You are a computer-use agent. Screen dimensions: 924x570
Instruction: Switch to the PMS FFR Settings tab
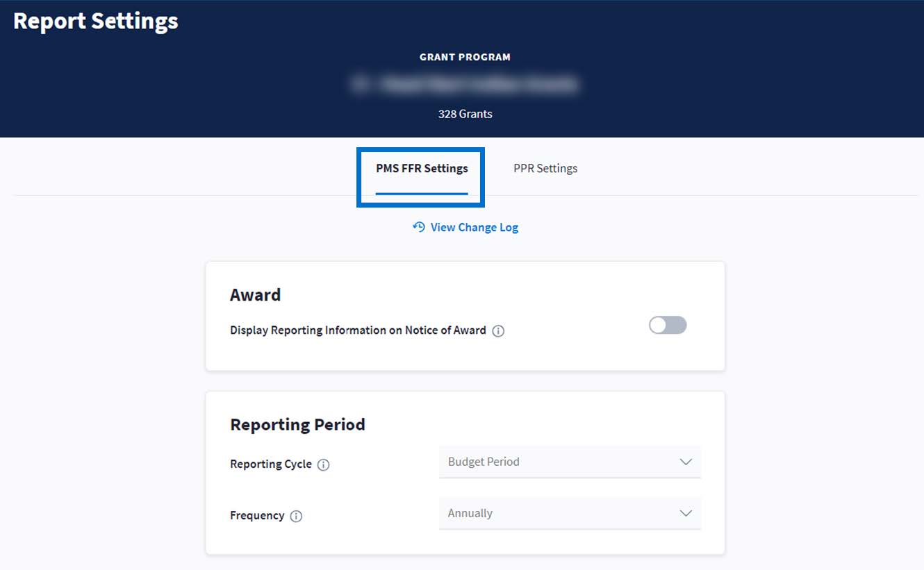click(x=422, y=168)
